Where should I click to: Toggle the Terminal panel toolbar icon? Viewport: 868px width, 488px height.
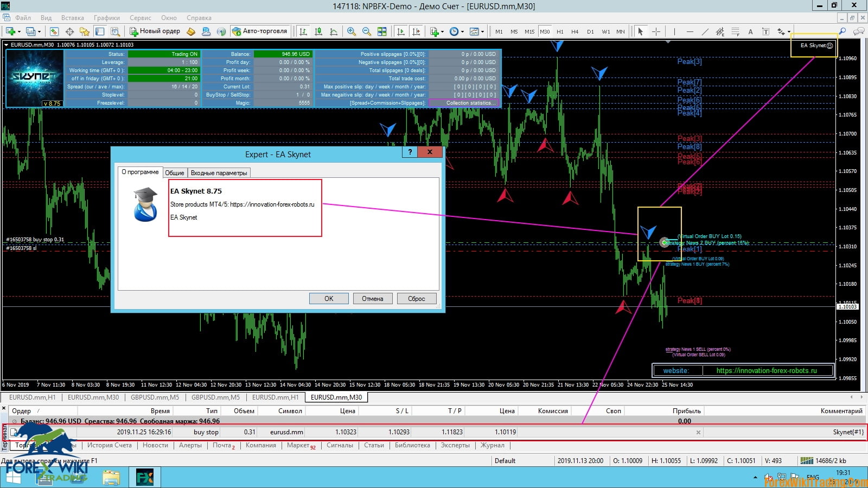[100, 31]
